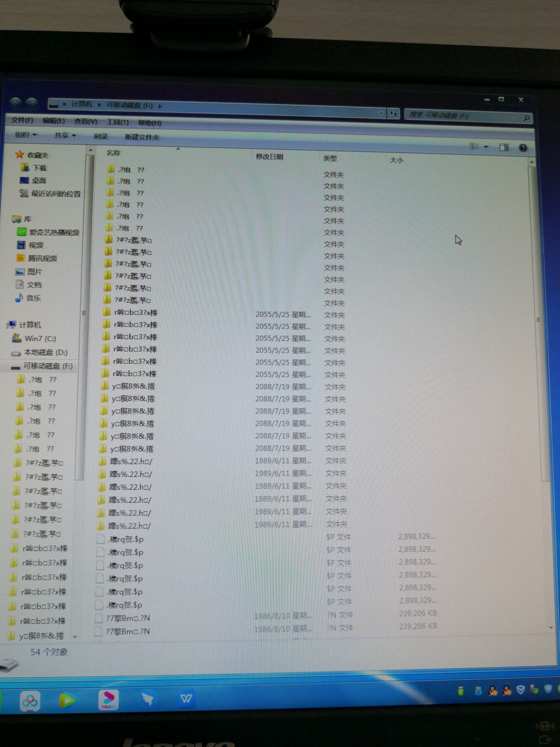Click the Back navigation arrow button
Image resolution: width=560 pixels, height=747 pixels.
[16, 103]
